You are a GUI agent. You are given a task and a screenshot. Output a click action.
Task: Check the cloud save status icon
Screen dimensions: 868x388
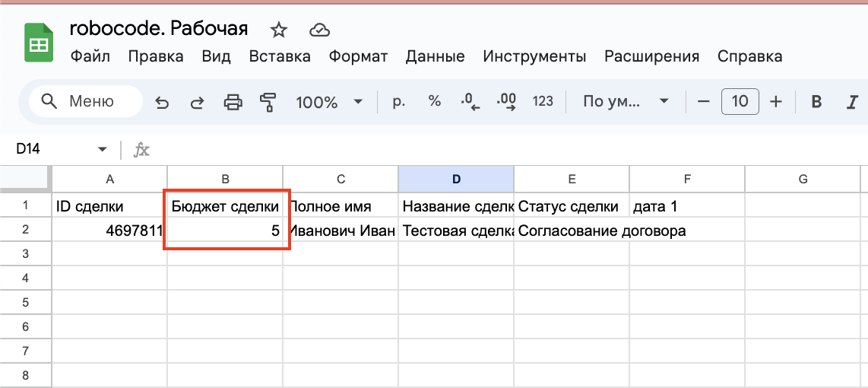coord(319,30)
